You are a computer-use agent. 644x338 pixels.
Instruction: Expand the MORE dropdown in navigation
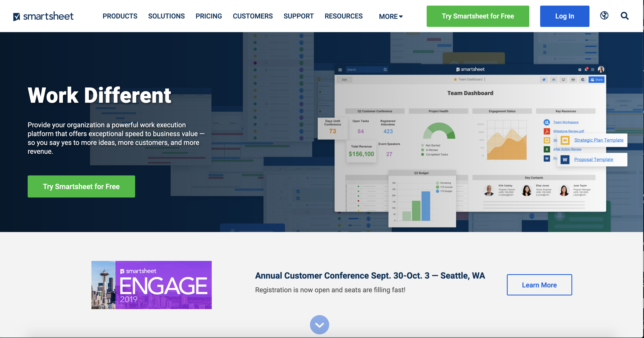391,17
